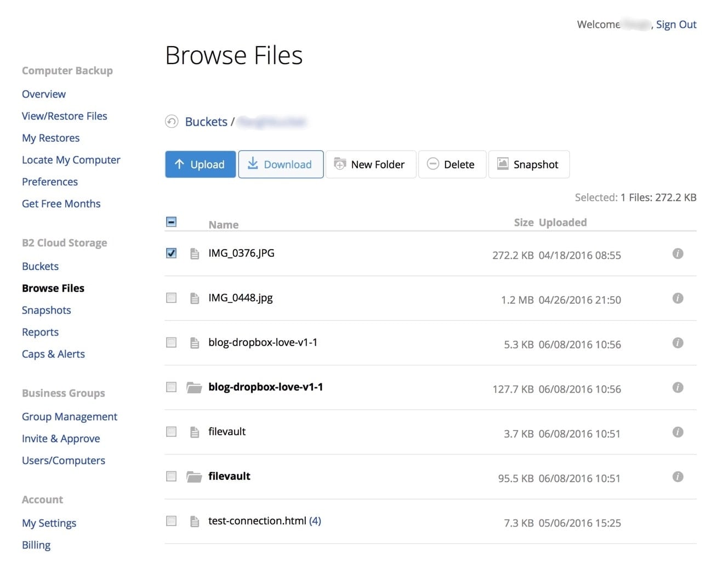Go to Snapshots in sidebar
This screenshot has width=728, height=566.
47,310
